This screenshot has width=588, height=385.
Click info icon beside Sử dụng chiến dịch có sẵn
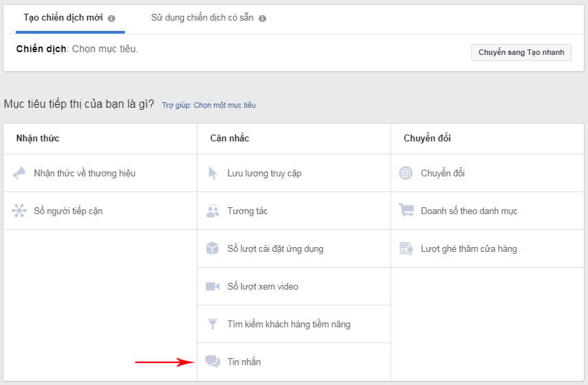click(263, 19)
